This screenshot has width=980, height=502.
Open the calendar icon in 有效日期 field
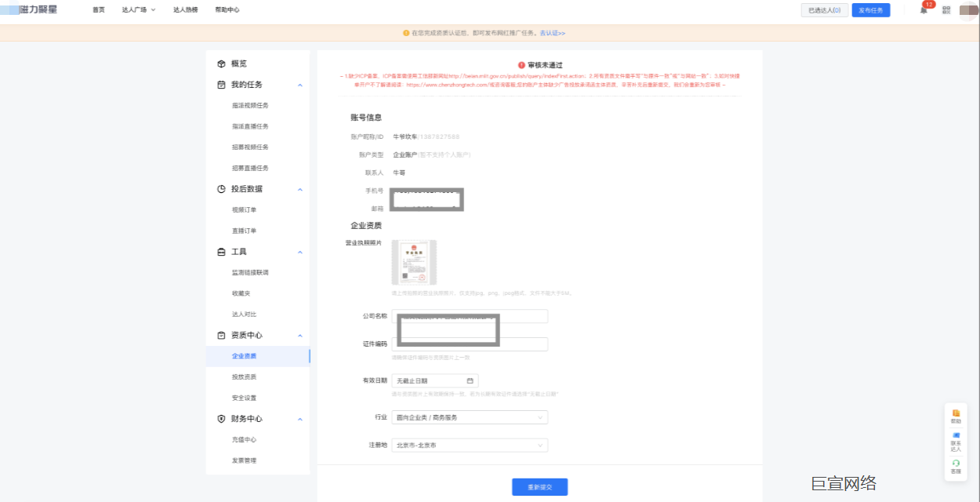click(x=470, y=380)
